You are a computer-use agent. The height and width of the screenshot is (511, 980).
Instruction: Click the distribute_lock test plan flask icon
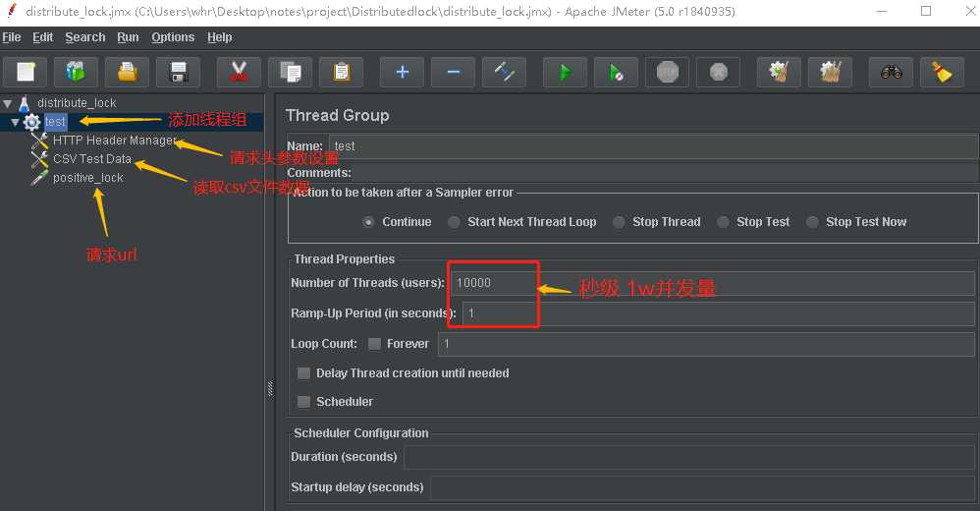coord(24,103)
